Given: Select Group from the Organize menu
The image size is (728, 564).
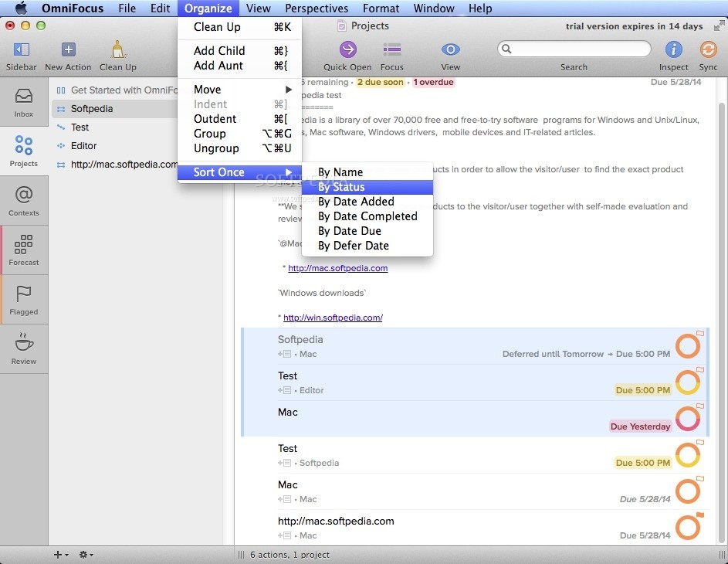Looking at the screenshot, I should pos(239,134).
